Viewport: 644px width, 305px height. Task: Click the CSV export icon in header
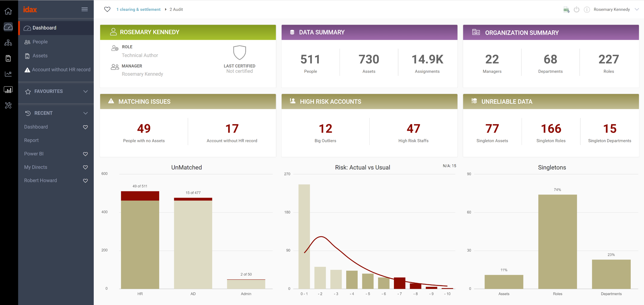pyautogui.click(x=566, y=10)
